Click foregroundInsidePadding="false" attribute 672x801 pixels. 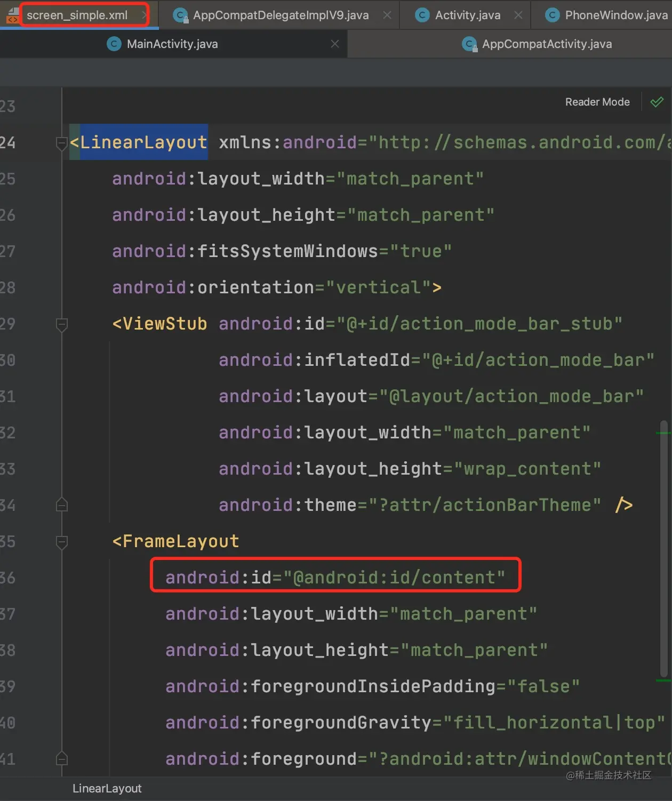[373, 686]
